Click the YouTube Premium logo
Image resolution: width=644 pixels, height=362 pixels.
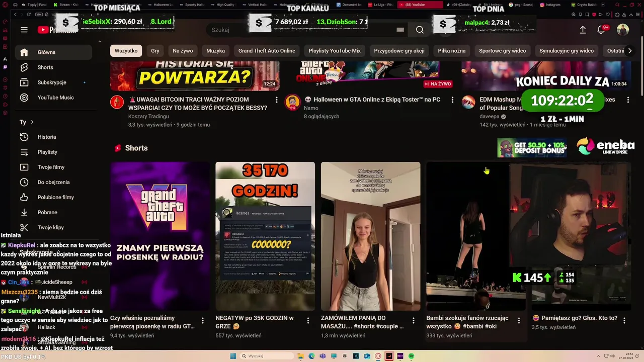56,30
